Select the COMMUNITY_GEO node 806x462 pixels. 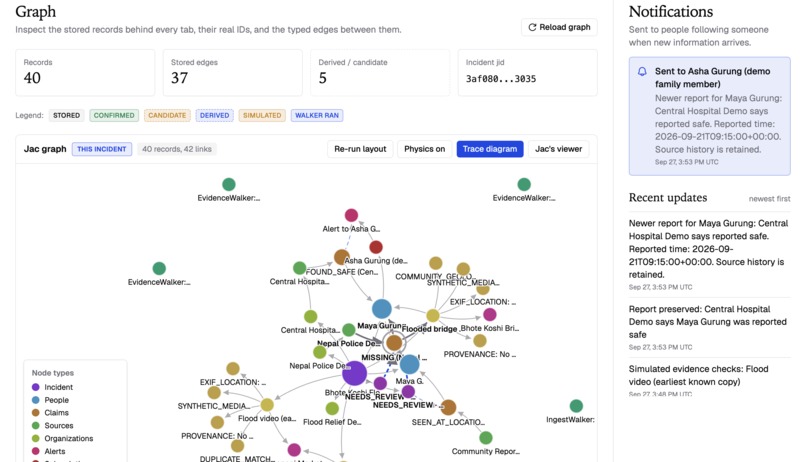[435, 263]
